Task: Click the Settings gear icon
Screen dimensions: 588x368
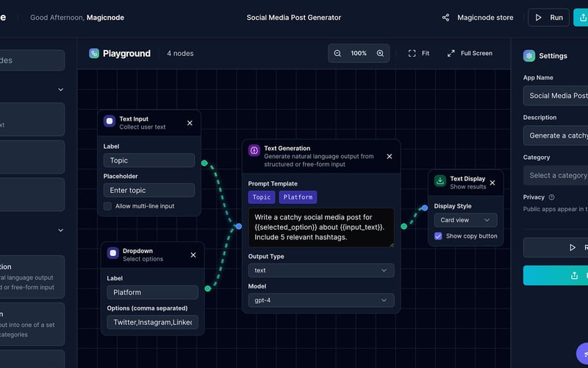Action: tap(529, 56)
